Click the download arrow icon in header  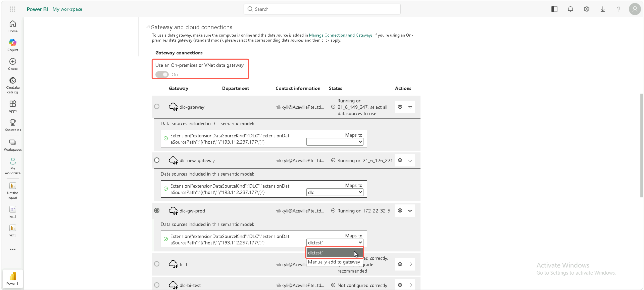[603, 9]
